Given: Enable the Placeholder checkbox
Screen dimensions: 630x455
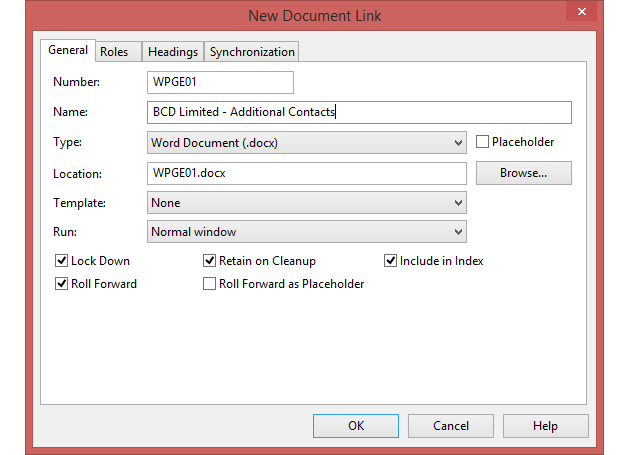Looking at the screenshot, I should (483, 142).
